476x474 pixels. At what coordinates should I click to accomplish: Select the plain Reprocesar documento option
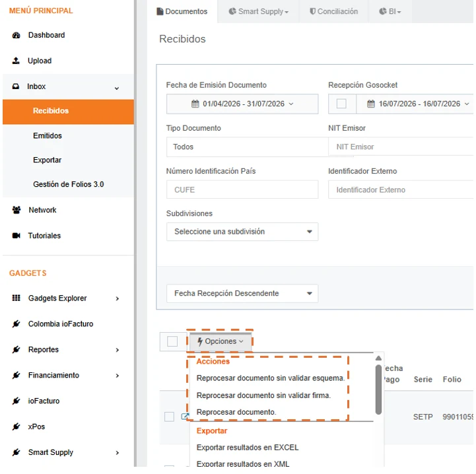[236, 413]
